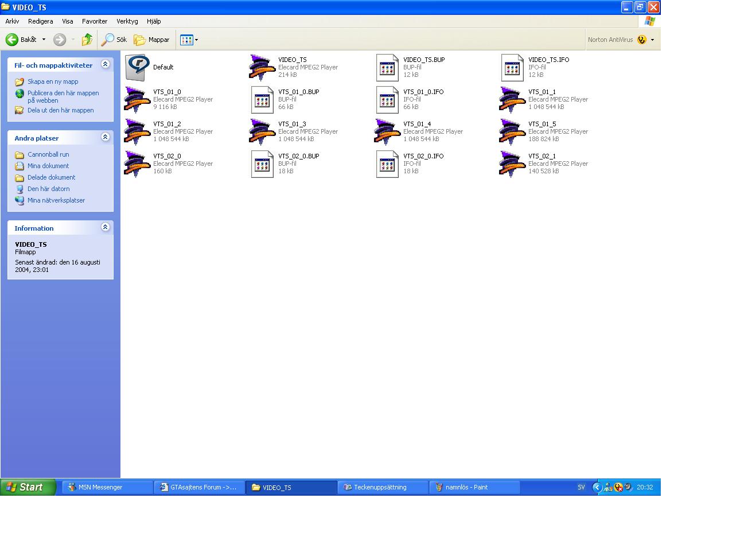The height and width of the screenshot is (560, 748).
Task: Select the VTS_01_3 video file icon
Action: tap(262, 132)
